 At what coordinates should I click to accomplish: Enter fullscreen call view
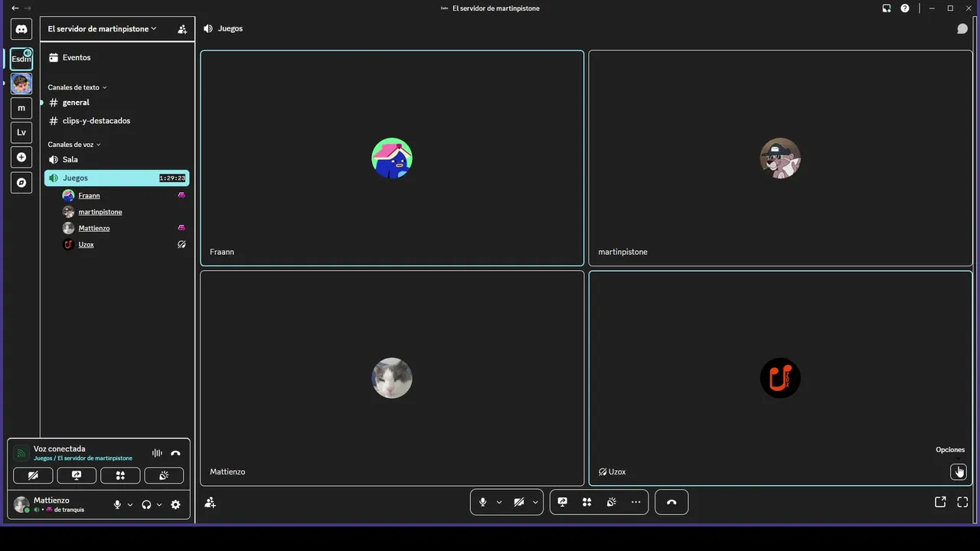tap(962, 502)
